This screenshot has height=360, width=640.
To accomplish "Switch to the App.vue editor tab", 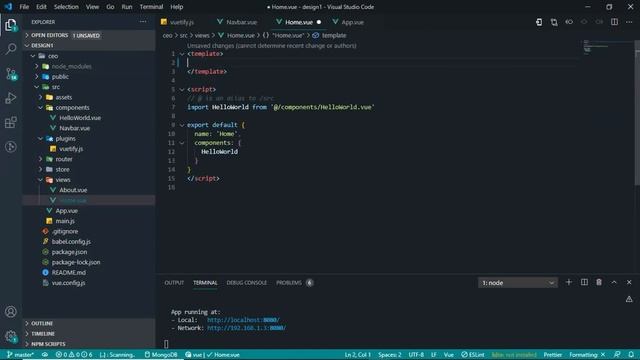I will [352, 22].
